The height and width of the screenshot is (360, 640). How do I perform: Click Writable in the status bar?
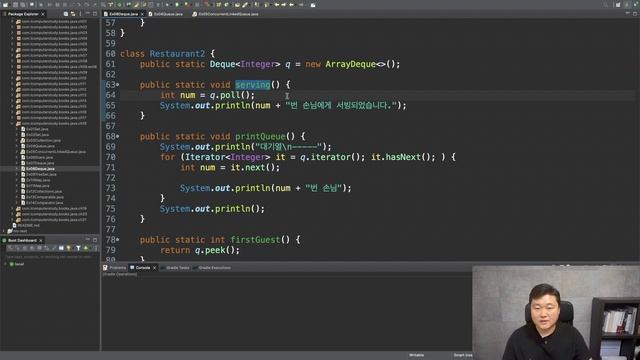pyautogui.click(x=416, y=355)
